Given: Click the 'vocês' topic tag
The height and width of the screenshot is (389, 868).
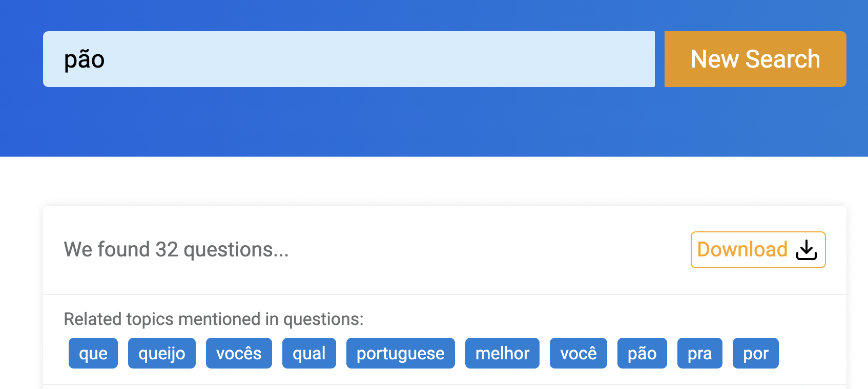Looking at the screenshot, I should coord(239,353).
